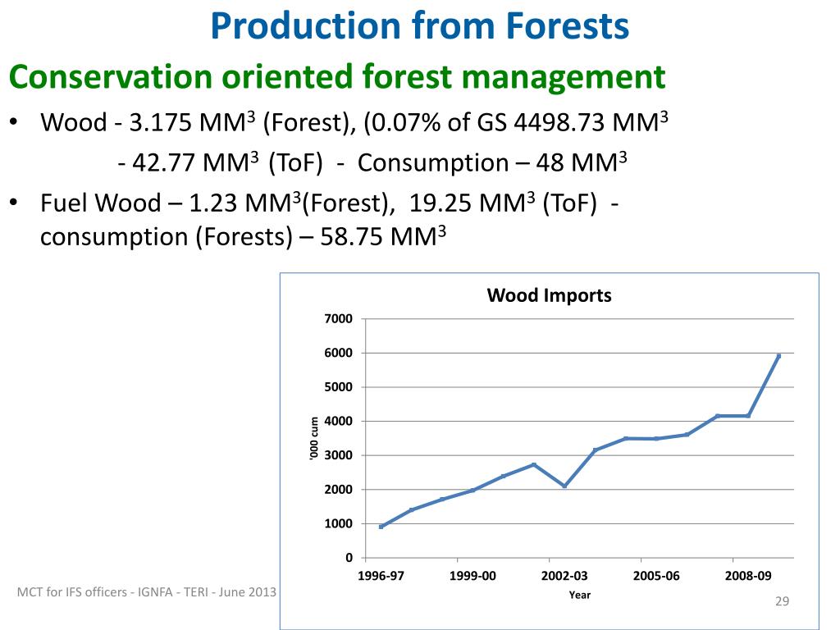840x630 pixels.
Task: Select 'Consumption – 48 MM3' text
Action: click(492, 162)
